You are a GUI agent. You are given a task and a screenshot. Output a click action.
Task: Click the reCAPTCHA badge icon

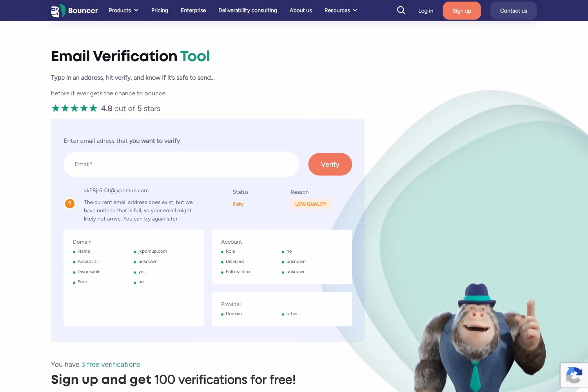point(574,376)
